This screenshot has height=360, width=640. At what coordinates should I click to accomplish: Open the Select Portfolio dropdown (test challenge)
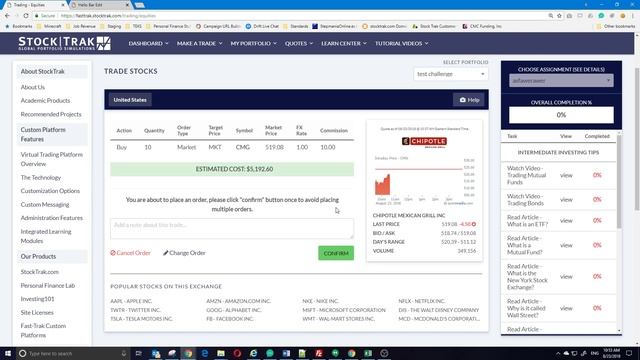coord(451,74)
